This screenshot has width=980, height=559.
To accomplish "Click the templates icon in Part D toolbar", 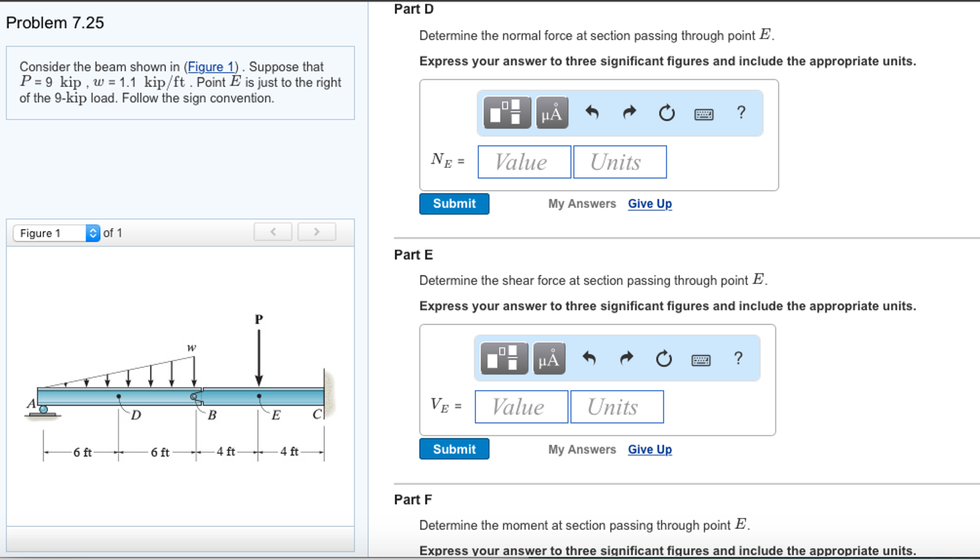I will 507,113.
